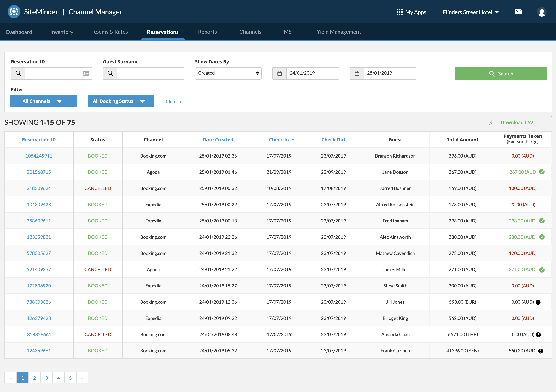Click the previous pages << pagination button
Viewport: 556px width, 392px height.
click(11, 378)
